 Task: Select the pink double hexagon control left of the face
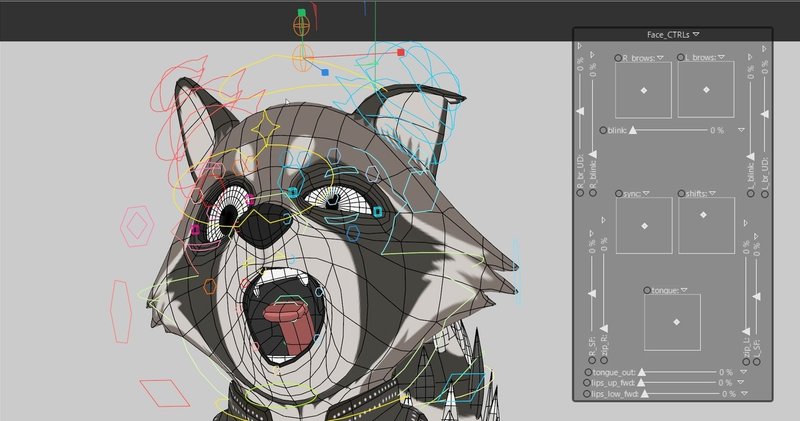click(137, 226)
